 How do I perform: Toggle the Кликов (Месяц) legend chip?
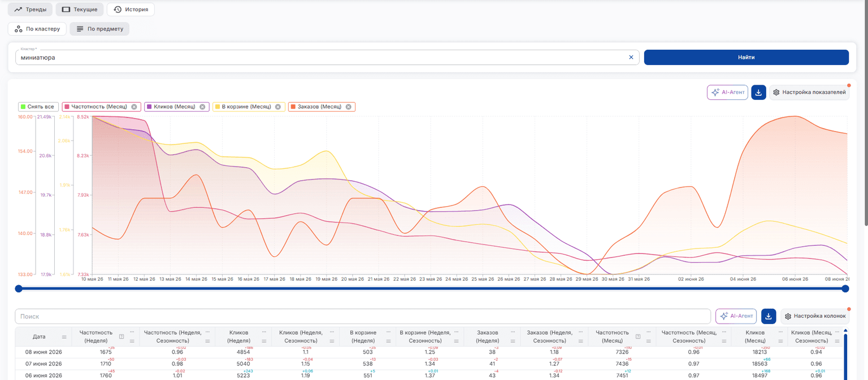pos(177,107)
